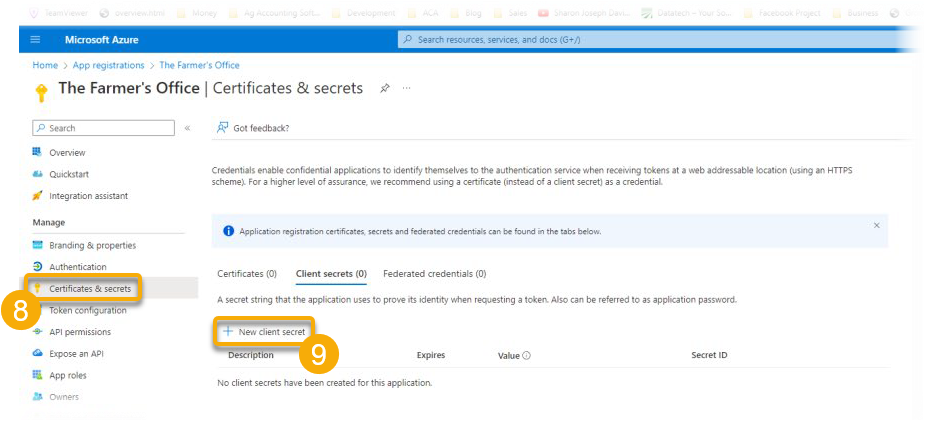Open Integration assistant rocket icon

coord(38,196)
